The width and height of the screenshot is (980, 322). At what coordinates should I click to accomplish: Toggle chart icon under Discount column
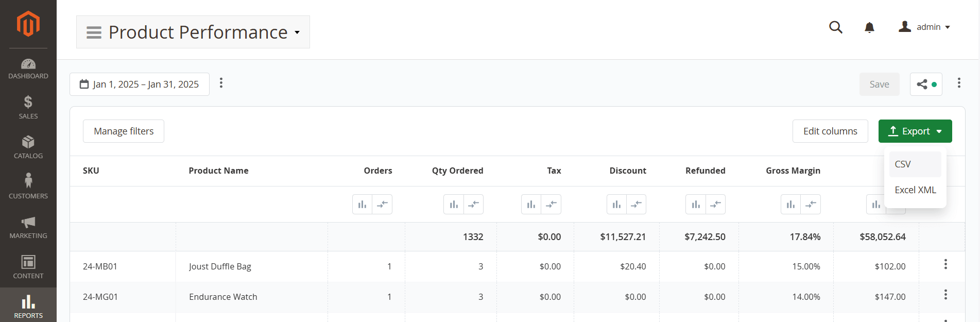click(616, 205)
